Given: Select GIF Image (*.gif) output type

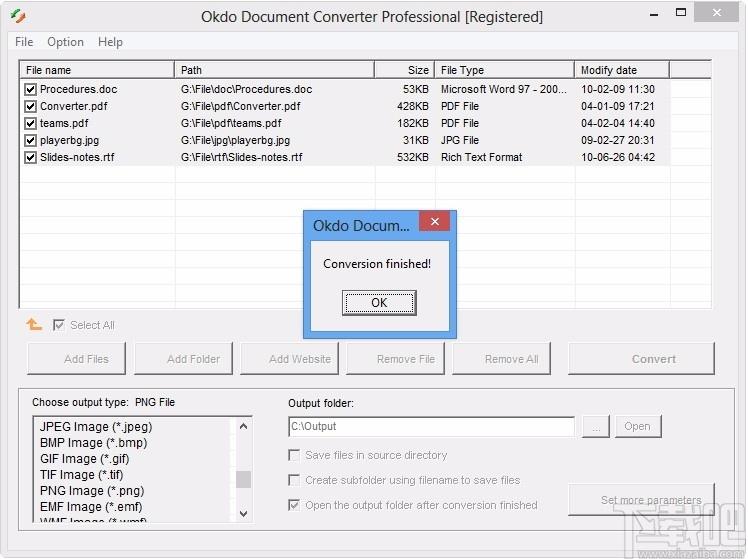Looking at the screenshot, I should point(84,459).
